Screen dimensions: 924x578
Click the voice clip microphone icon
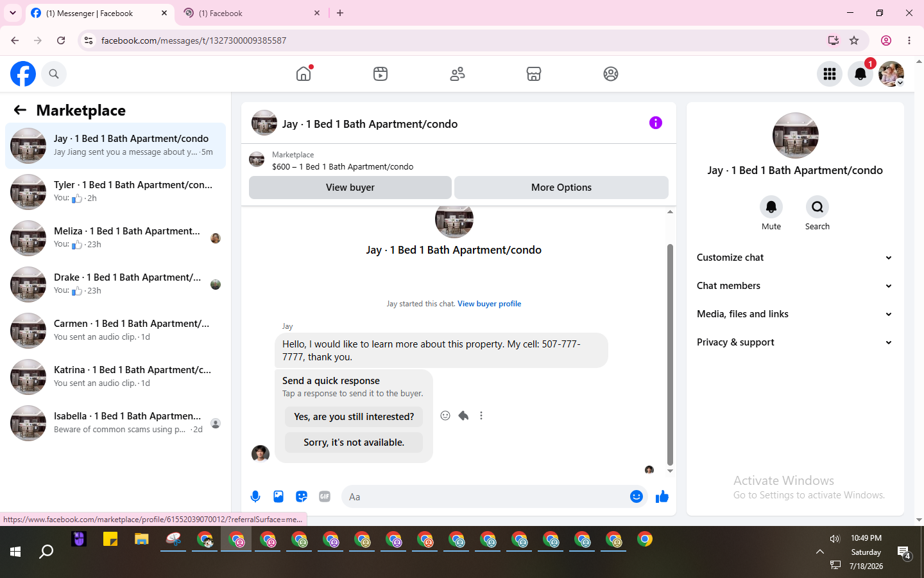coord(255,496)
